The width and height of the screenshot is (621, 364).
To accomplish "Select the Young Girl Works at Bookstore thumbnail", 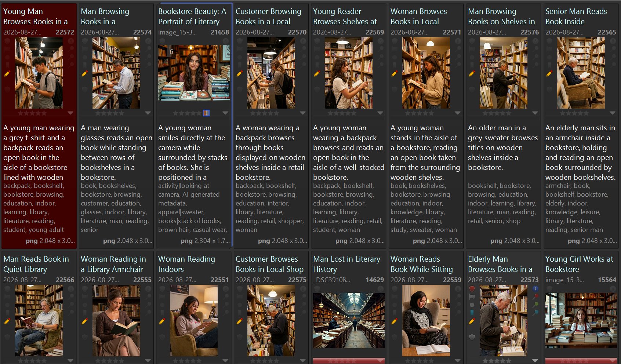I will tap(581, 320).
